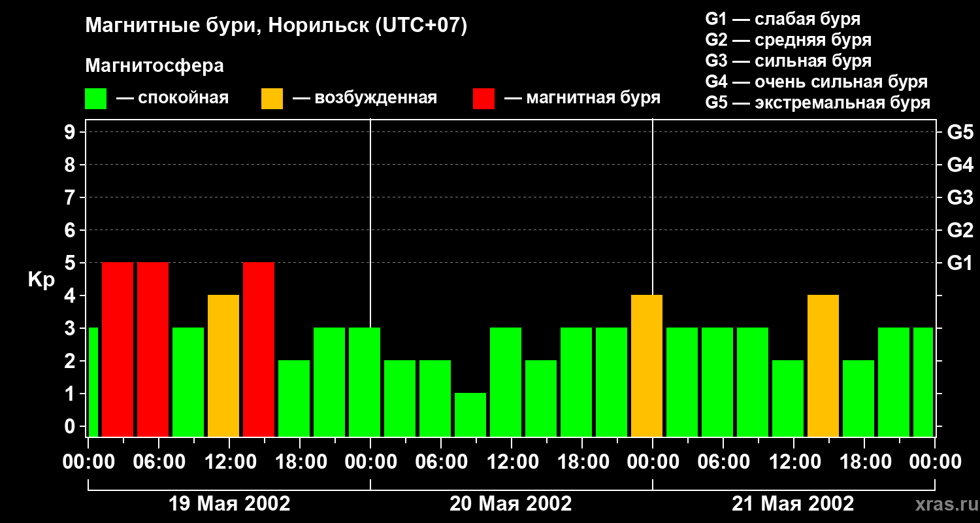
Task: Click the '19 Мая 2002' date label
Action: coord(229,503)
